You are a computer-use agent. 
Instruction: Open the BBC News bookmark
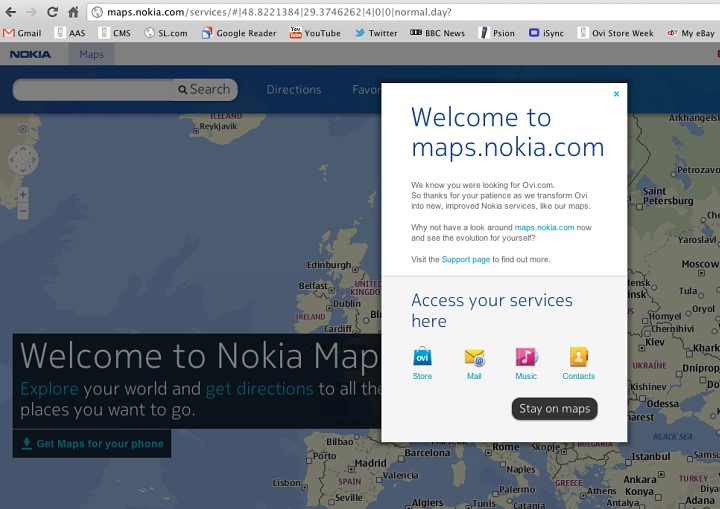437,33
